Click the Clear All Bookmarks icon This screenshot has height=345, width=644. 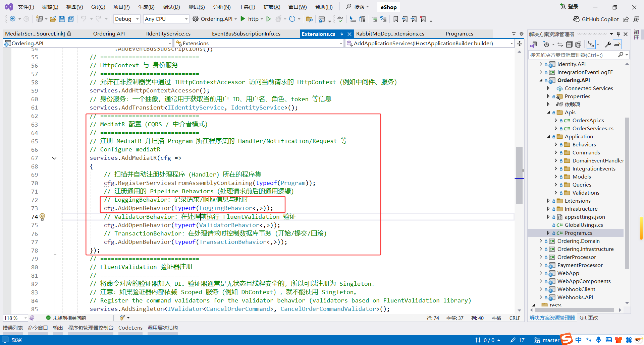423,19
